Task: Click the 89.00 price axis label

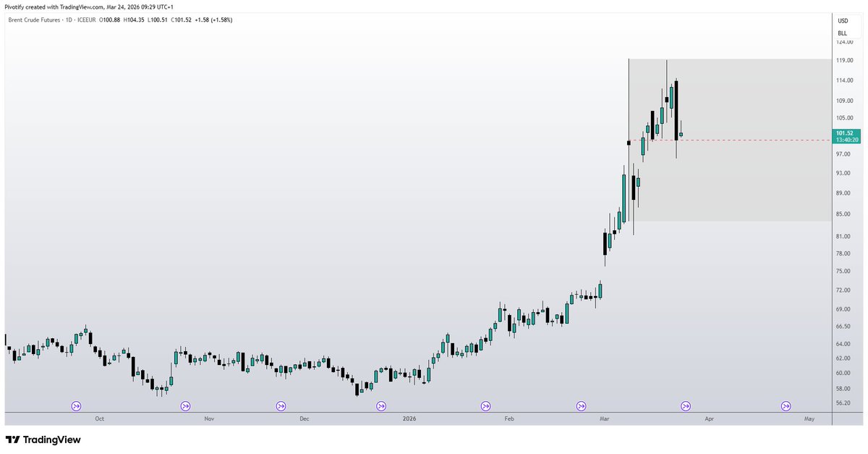Action: click(x=843, y=193)
